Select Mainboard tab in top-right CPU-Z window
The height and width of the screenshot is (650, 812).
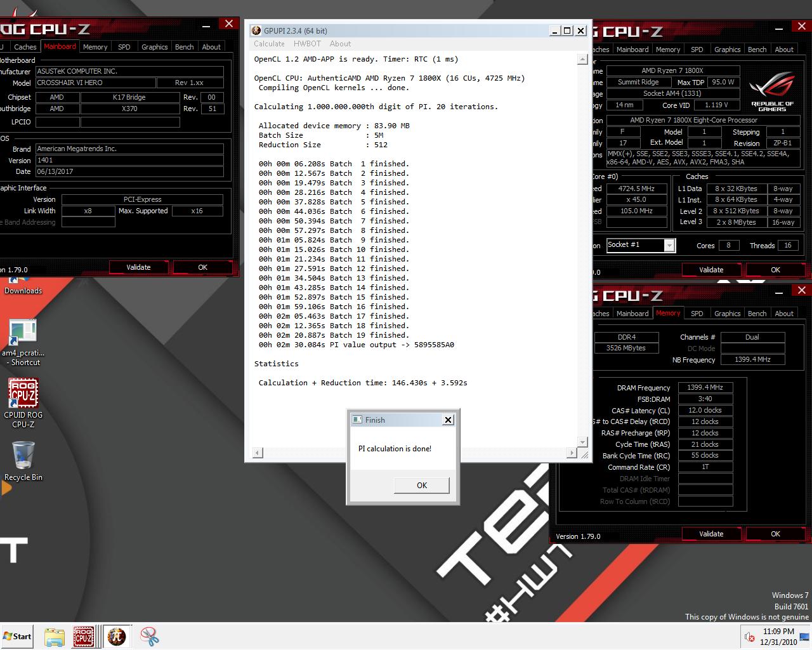click(632, 50)
